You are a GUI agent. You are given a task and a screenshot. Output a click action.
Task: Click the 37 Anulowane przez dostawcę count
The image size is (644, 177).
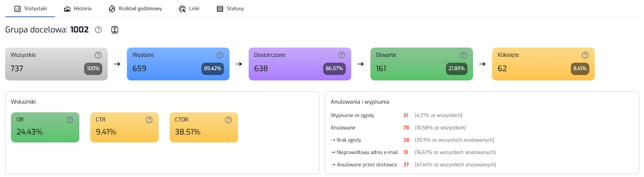point(406,165)
